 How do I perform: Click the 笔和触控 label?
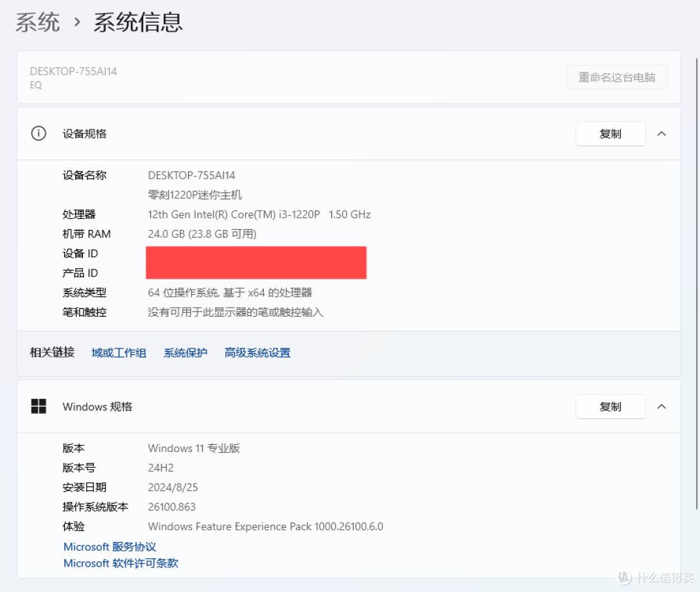pyautogui.click(x=84, y=312)
